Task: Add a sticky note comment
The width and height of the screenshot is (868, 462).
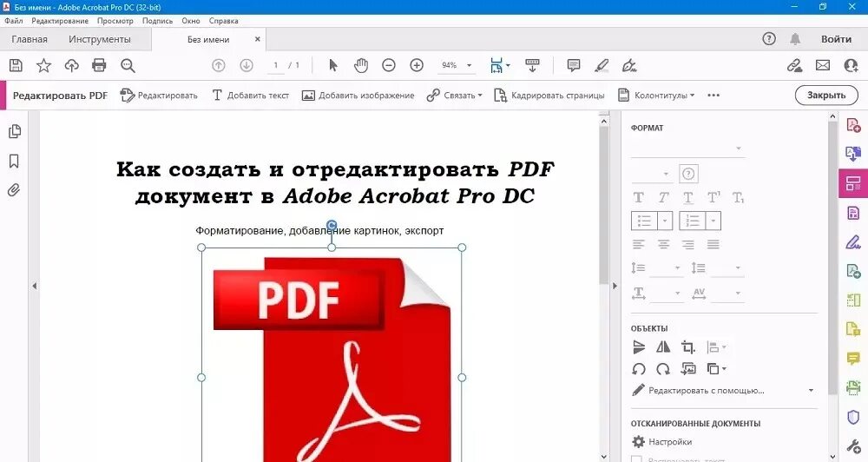Action: pos(574,65)
